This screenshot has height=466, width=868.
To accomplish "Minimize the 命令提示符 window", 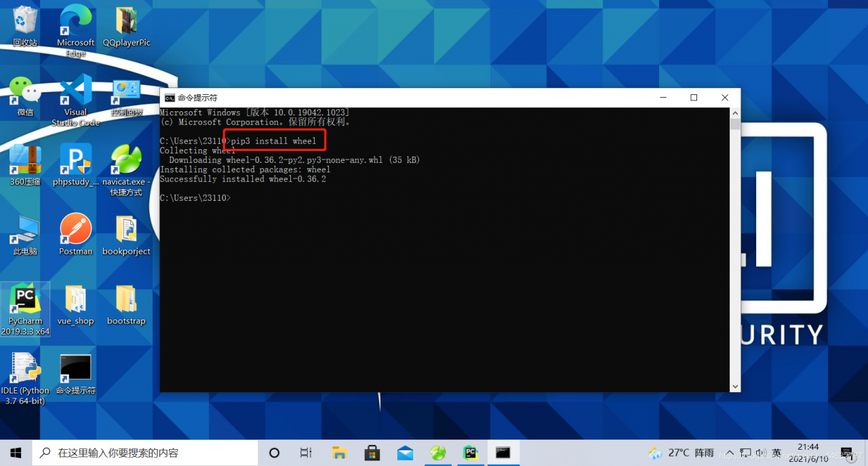I will pyautogui.click(x=663, y=98).
